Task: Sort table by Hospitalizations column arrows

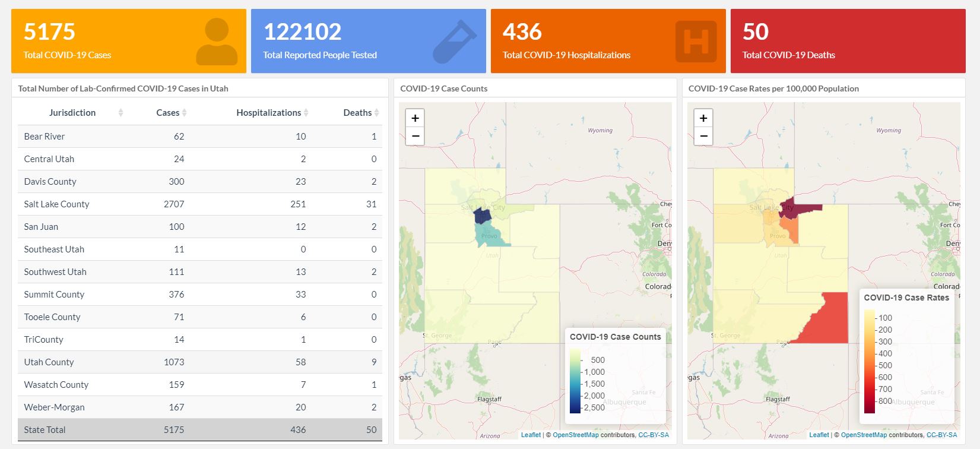Action: [306, 113]
